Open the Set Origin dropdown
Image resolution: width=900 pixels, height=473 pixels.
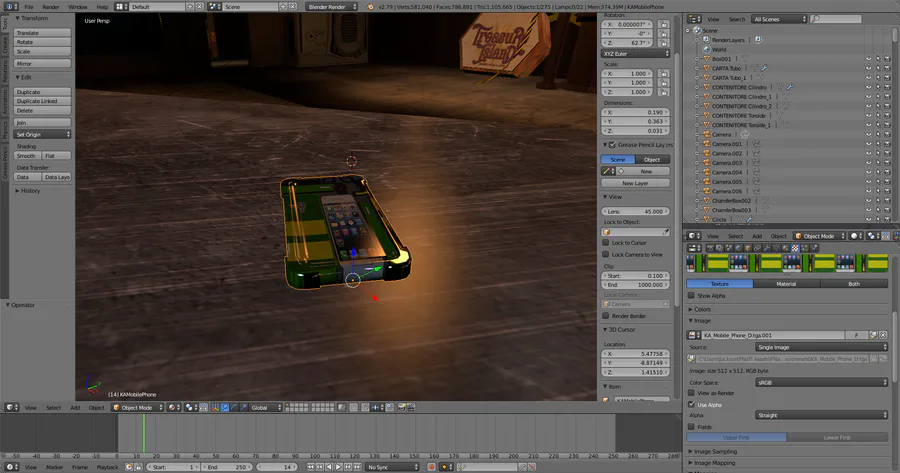pyautogui.click(x=42, y=134)
